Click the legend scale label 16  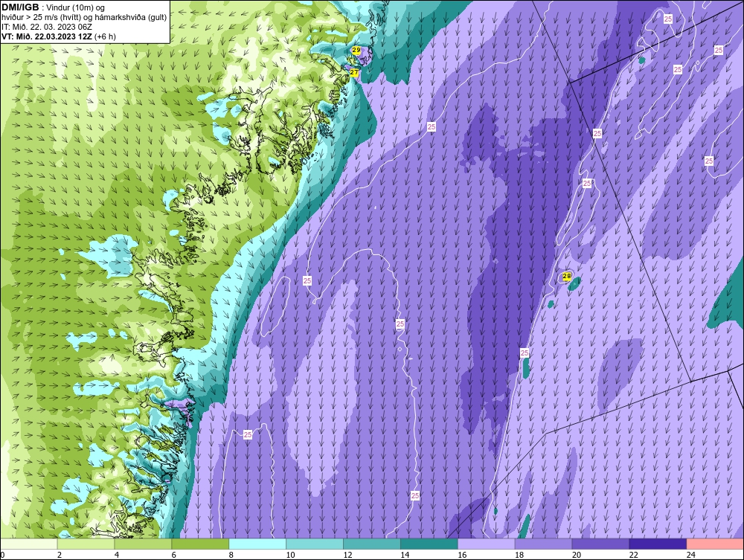[x=462, y=555]
